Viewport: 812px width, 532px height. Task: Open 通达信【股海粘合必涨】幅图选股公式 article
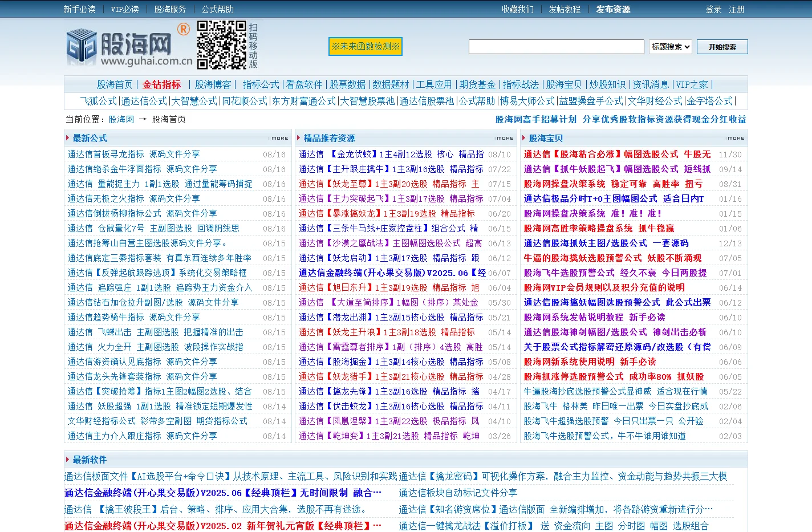point(617,154)
